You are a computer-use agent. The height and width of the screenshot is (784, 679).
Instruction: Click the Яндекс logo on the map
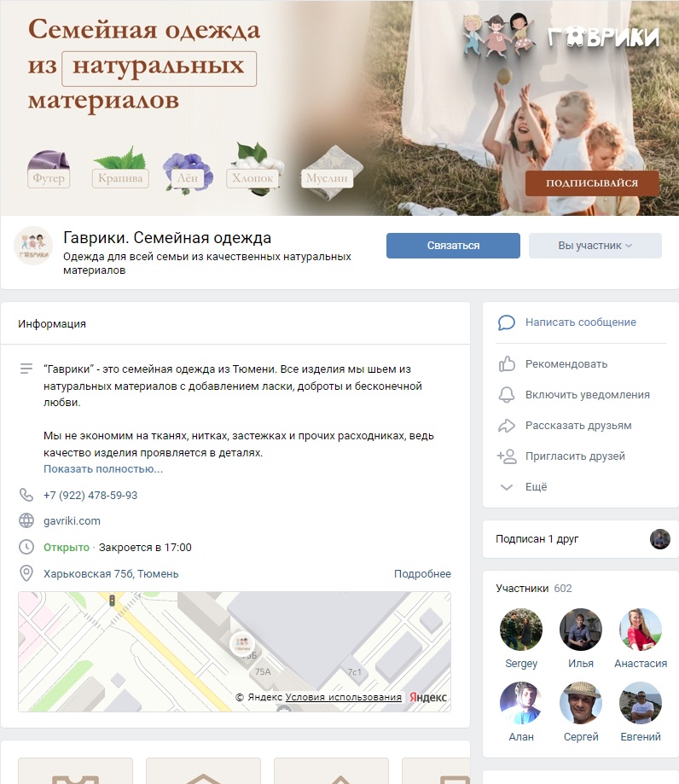[x=428, y=697]
